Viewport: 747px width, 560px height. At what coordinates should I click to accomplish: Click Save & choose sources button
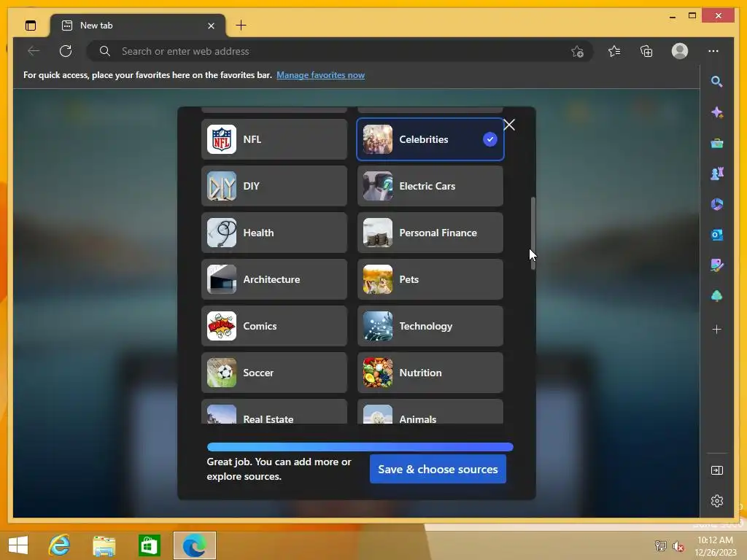[438, 469]
